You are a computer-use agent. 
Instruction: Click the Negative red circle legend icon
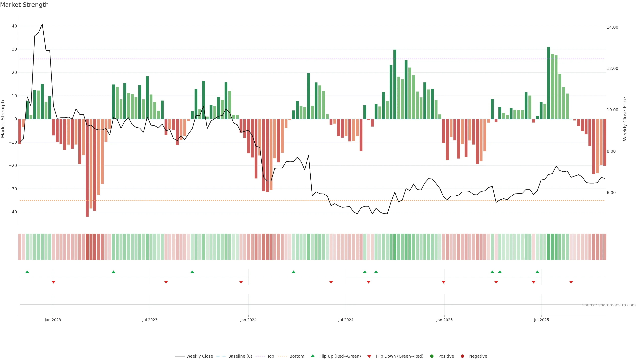pyautogui.click(x=462, y=356)
